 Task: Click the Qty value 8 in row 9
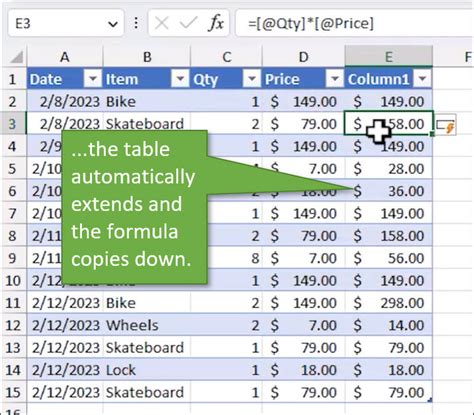(x=226, y=258)
